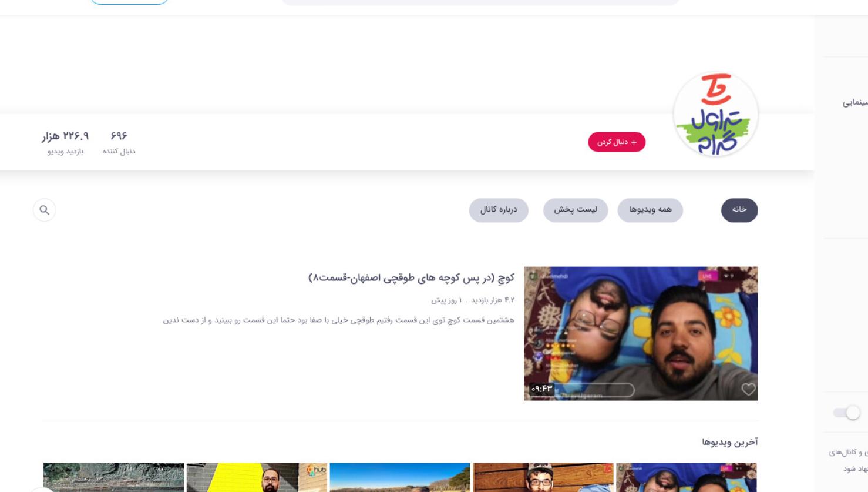Open the wooden wall man video thumbnail
This screenshot has height=492, width=868.
coord(543,477)
